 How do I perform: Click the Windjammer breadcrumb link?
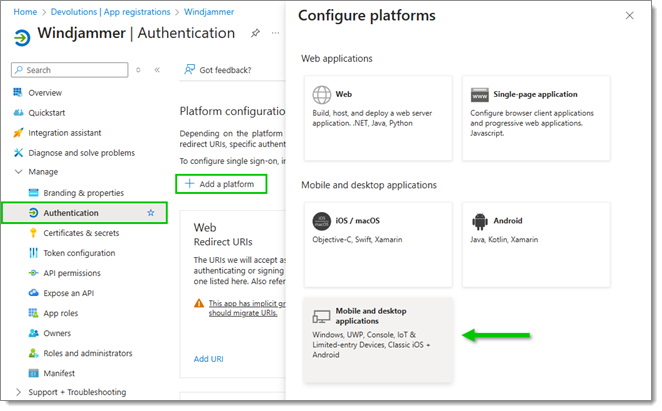(x=209, y=12)
